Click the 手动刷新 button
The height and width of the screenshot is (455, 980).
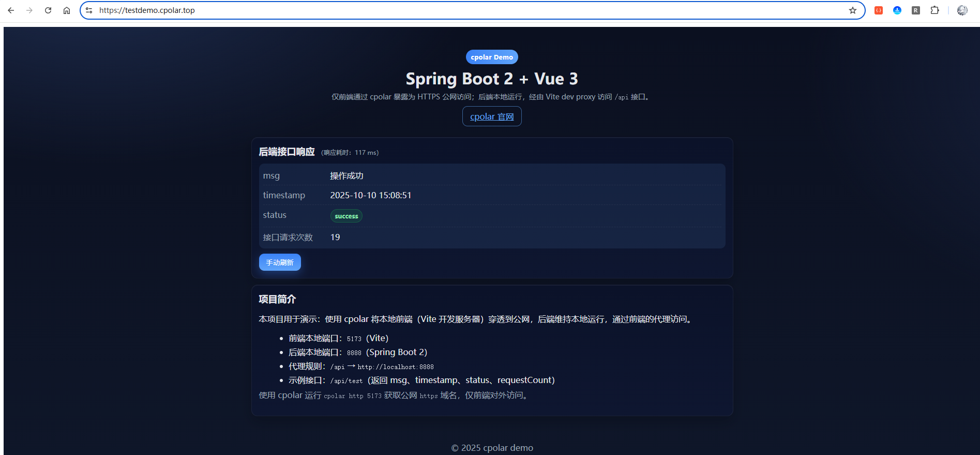coord(280,262)
